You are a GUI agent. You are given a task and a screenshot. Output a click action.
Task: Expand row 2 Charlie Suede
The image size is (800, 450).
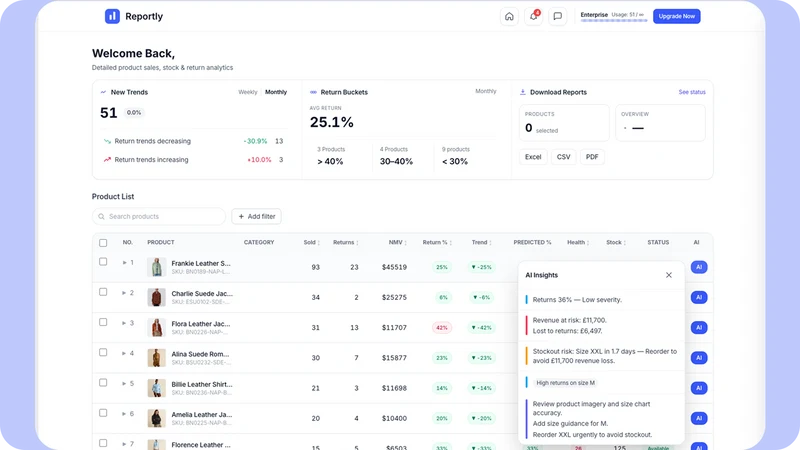124,293
